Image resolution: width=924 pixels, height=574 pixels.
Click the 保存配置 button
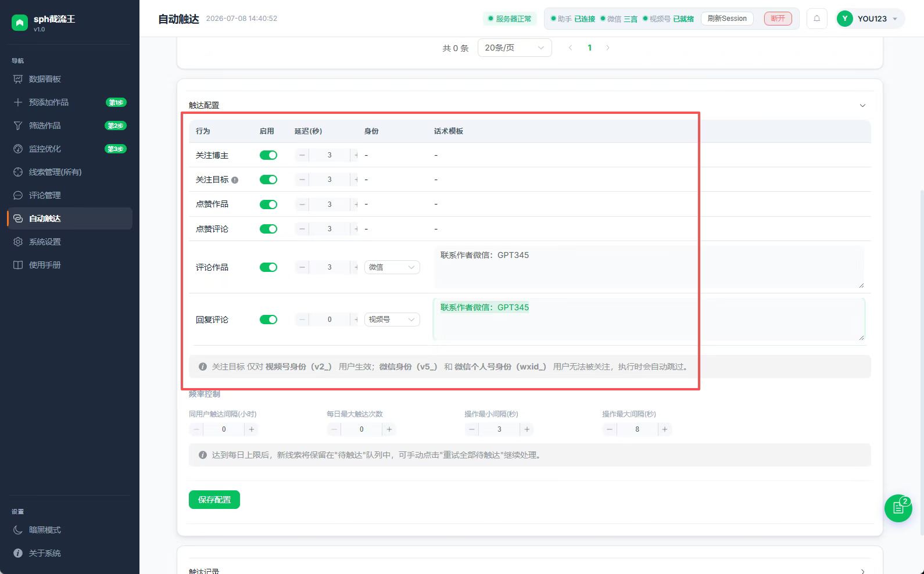[214, 500]
